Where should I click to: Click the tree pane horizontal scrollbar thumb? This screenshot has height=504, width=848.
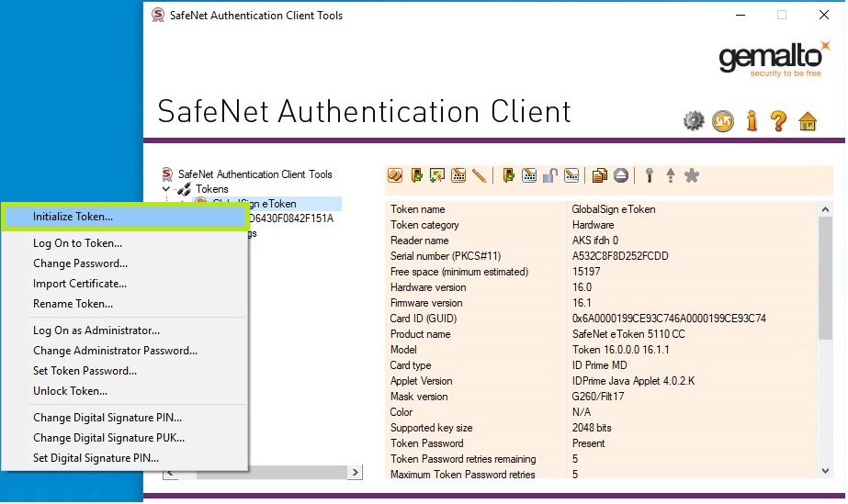(x=272, y=473)
